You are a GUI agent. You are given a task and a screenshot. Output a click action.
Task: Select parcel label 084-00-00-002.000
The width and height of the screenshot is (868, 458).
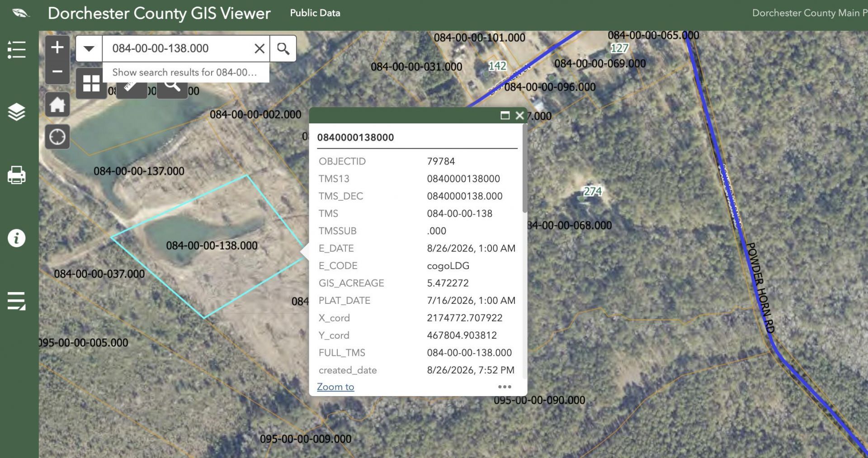click(x=255, y=115)
